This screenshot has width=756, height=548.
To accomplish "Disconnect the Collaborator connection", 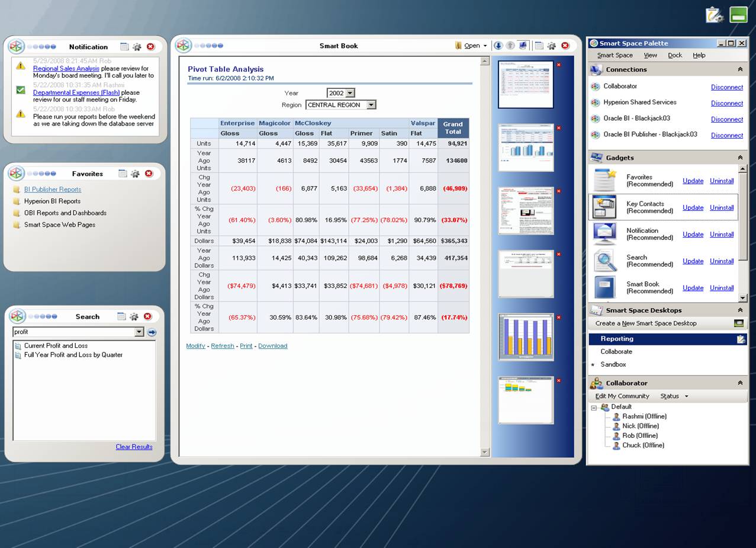I will pyautogui.click(x=726, y=87).
